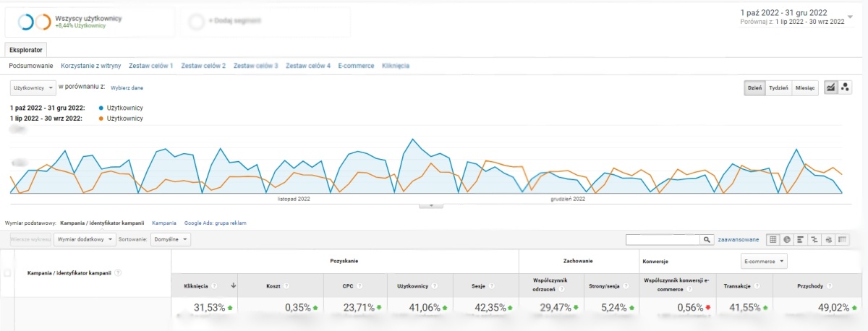Open the Korzystanie z witryny tab
This screenshot has width=868, height=331.
tap(91, 66)
